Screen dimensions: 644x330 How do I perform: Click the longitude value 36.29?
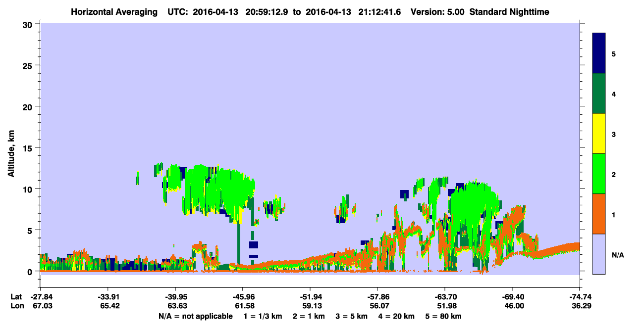tap(580, 306)
